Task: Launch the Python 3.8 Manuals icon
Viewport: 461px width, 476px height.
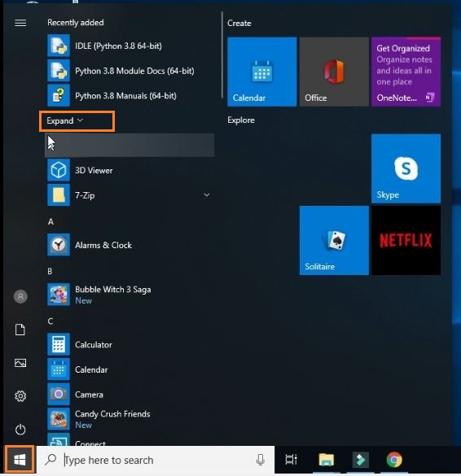Action: 59,96
